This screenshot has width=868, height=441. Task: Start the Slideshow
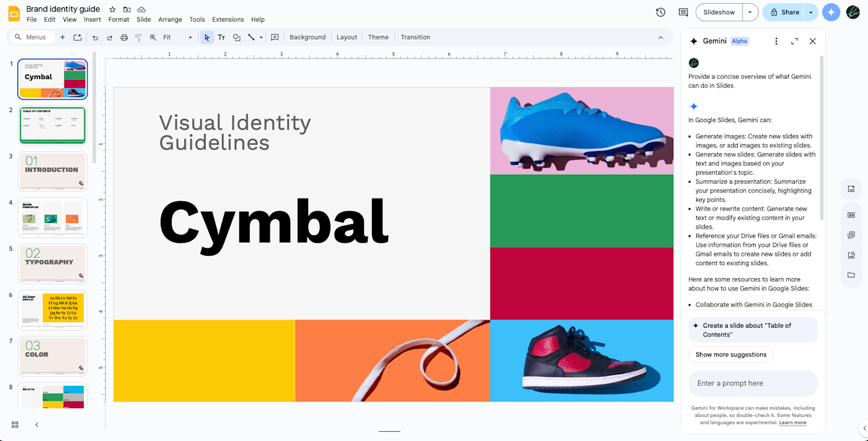(719, 12)
